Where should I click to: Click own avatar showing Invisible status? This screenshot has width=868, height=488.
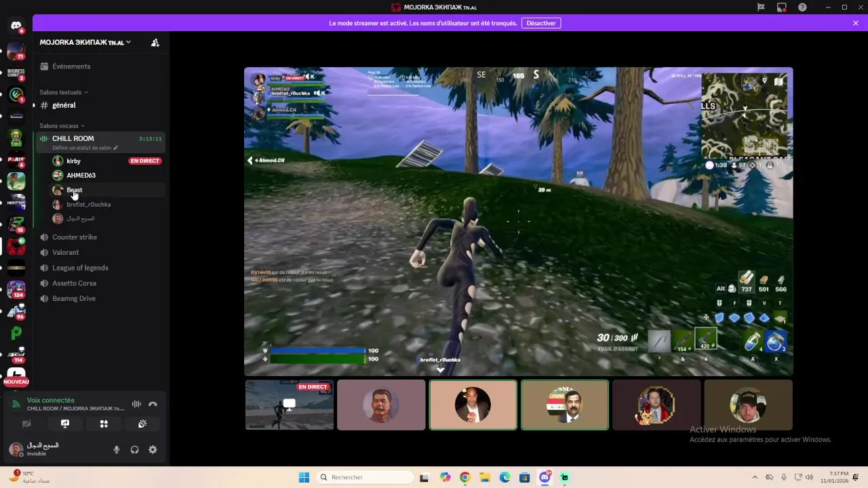point(16,449)
